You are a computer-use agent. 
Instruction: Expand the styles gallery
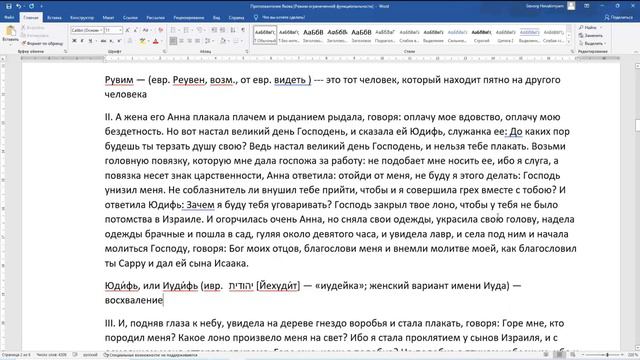pos(569,42)
